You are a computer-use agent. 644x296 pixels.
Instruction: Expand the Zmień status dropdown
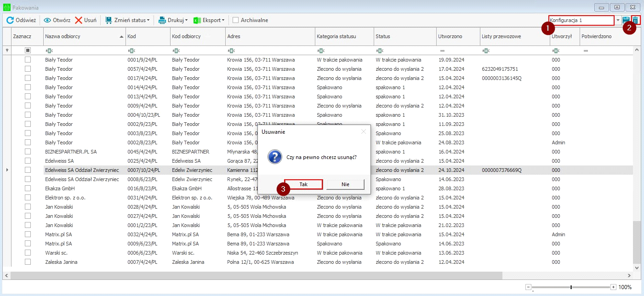pos(127,20)
